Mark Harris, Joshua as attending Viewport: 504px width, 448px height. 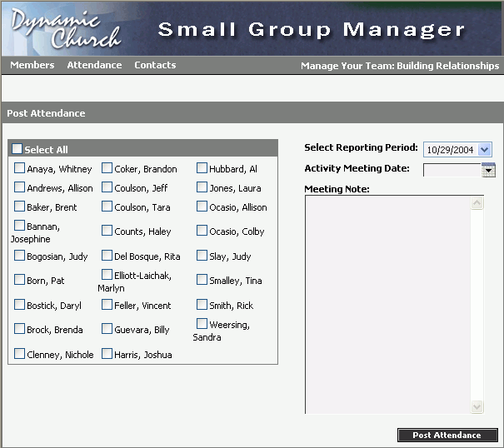(x=107, y=354)
